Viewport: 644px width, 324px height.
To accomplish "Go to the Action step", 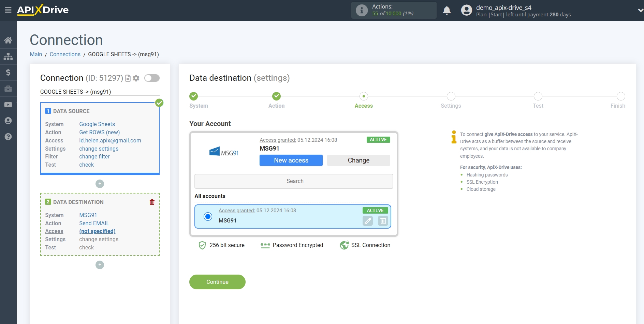I will pyautogui.click(x=276, y=96).
